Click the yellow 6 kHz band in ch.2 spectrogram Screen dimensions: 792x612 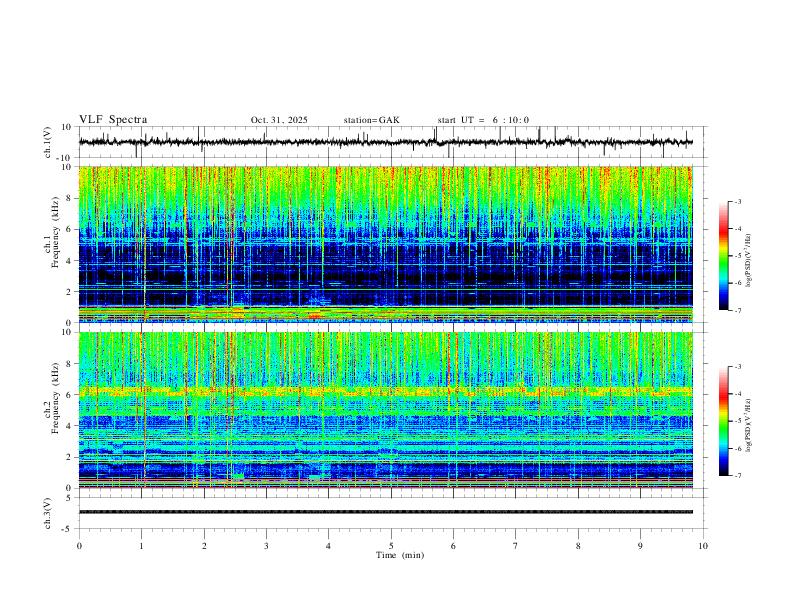click(x=386, y=391)
